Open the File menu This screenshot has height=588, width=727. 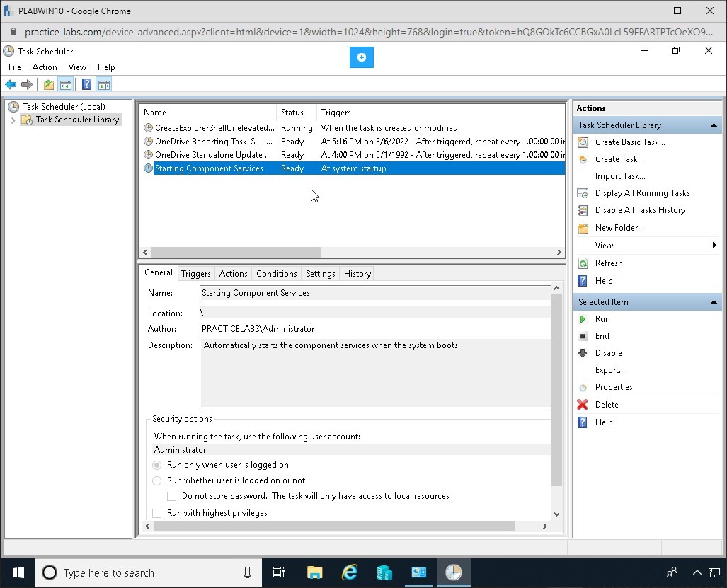click(x=15, y=67)
